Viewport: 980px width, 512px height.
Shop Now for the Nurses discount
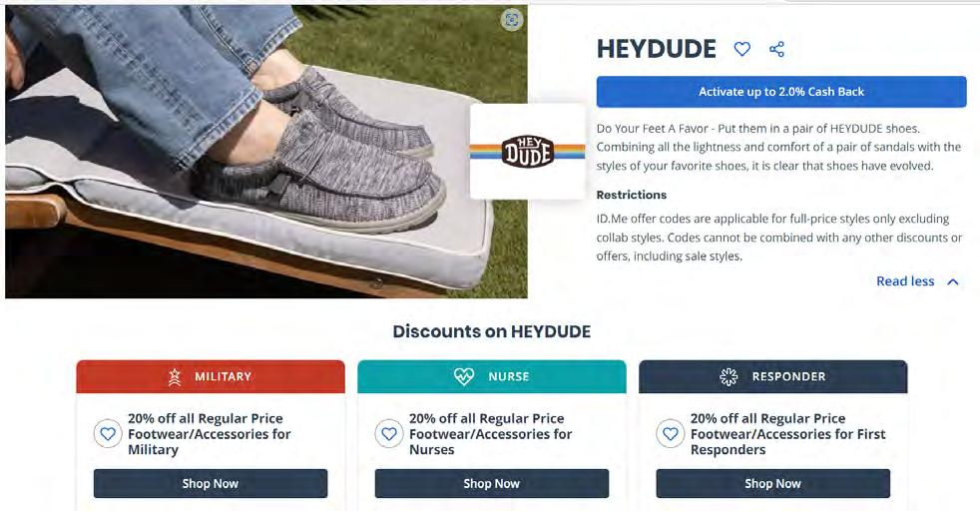click(x=492, y=484)
